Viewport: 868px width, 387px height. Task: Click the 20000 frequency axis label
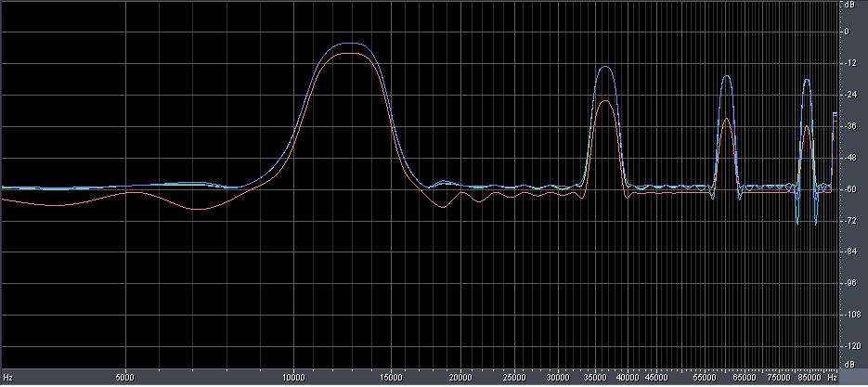tap(460, 377)
